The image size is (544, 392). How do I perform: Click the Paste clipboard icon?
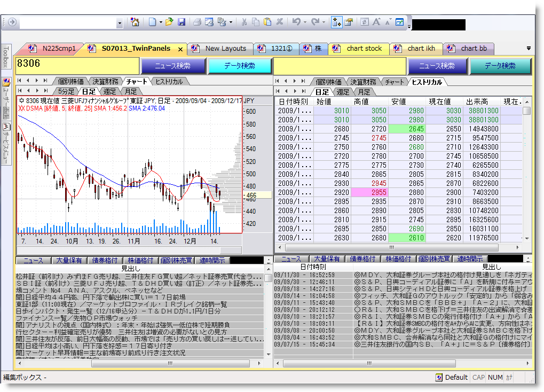pyautogui.click(x=267, y=22)
